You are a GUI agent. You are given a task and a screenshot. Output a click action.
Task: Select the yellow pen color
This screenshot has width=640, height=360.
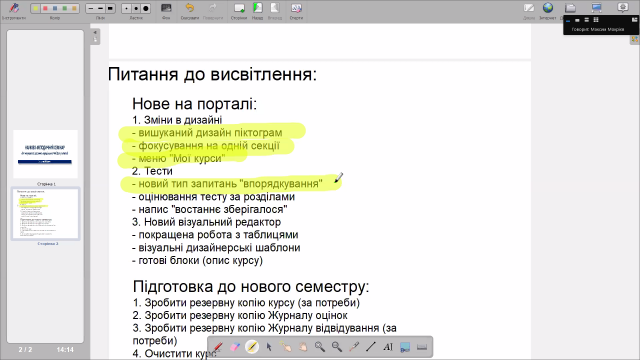(x=36, y=9)
